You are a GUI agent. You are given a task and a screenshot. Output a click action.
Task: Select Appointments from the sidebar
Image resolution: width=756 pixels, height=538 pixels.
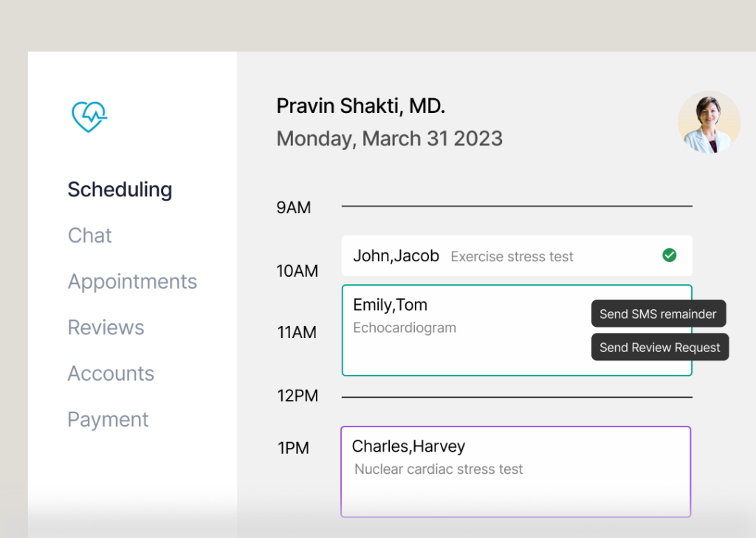tap(132, 281)
